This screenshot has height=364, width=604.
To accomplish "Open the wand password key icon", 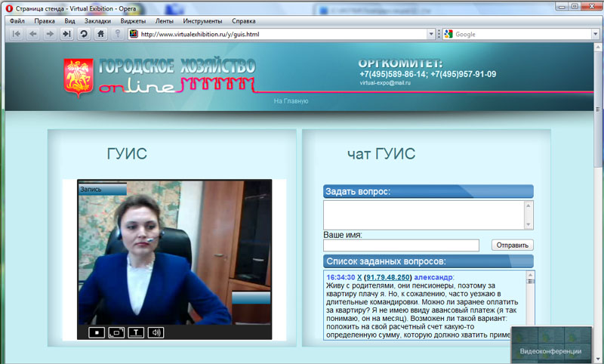I will pyautogui.click(x=118, y=34).
